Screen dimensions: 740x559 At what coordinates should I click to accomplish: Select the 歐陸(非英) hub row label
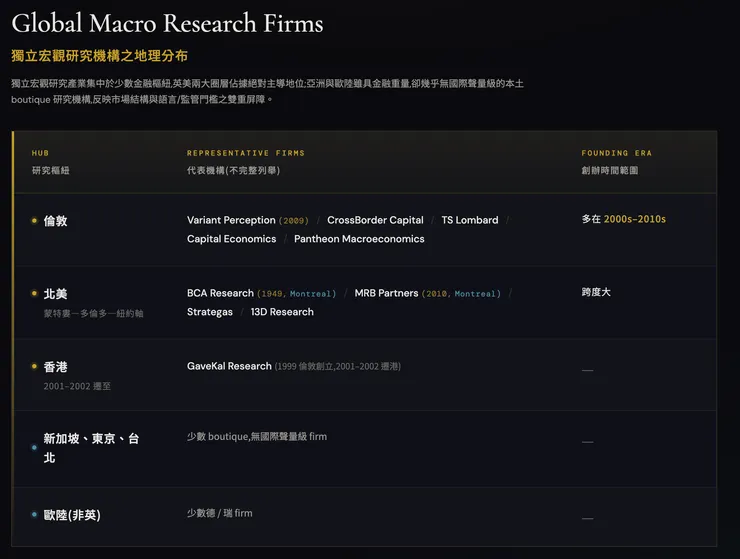coord(72,515)
